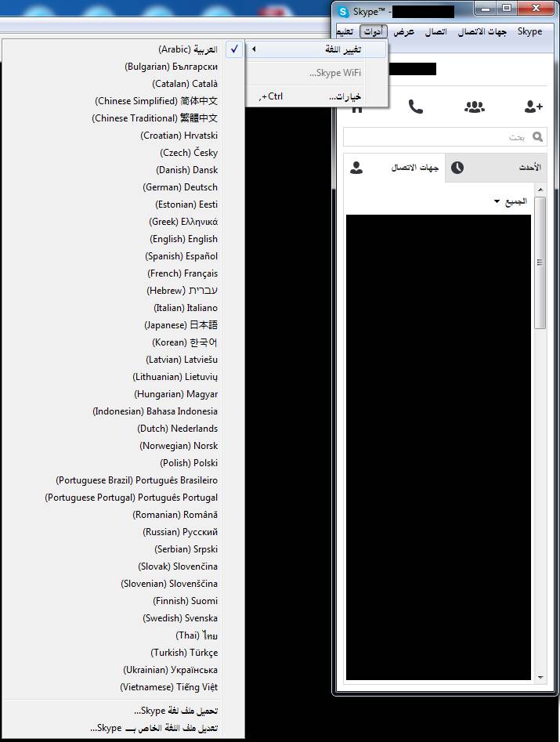Image resolution: width=560 pixels, height=742 pixels.
Task: Click the add contact icon
Action: click(533, 107)
